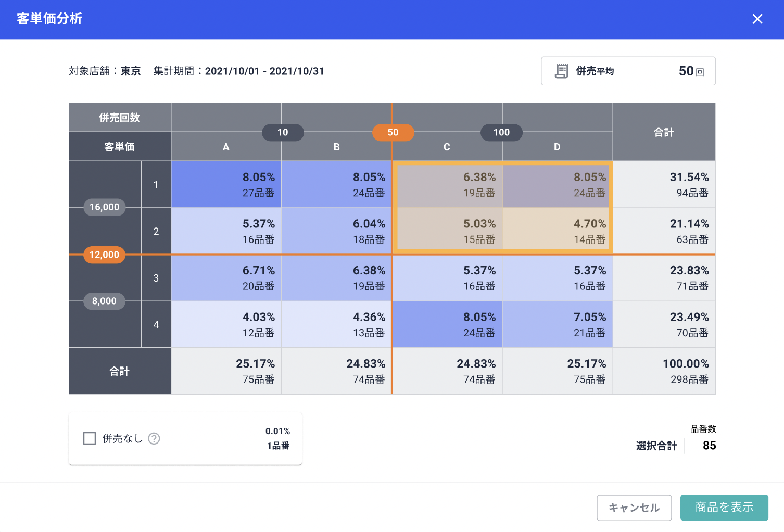Click the 16,000 price threshold marker
784x532 pixels.
pos(104,207)
